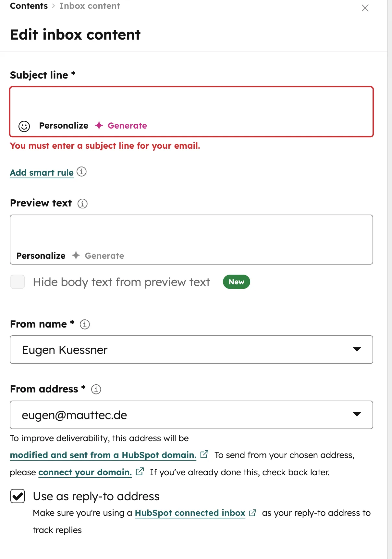Click external link icon beside connect your domain

[140, 471]
